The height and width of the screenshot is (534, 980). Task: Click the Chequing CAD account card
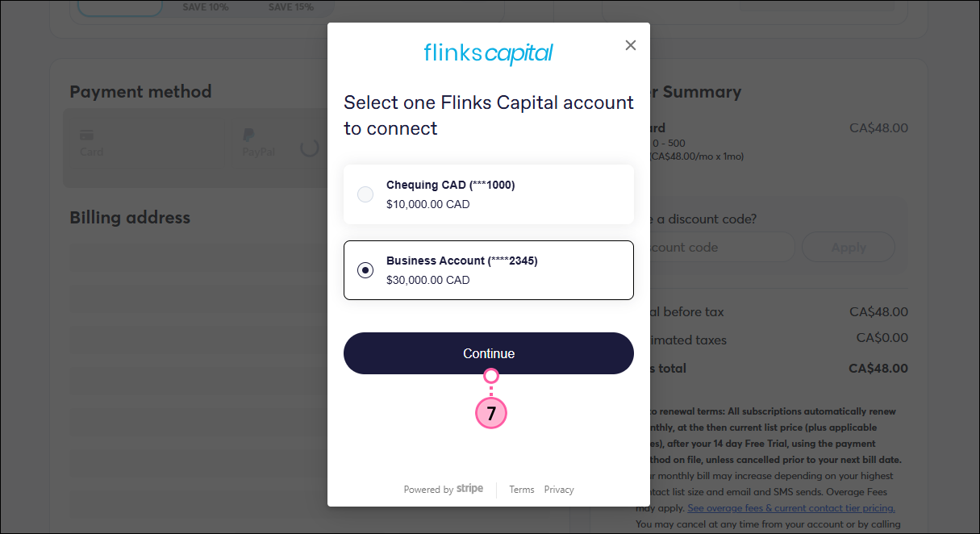(x=489, y=194)
